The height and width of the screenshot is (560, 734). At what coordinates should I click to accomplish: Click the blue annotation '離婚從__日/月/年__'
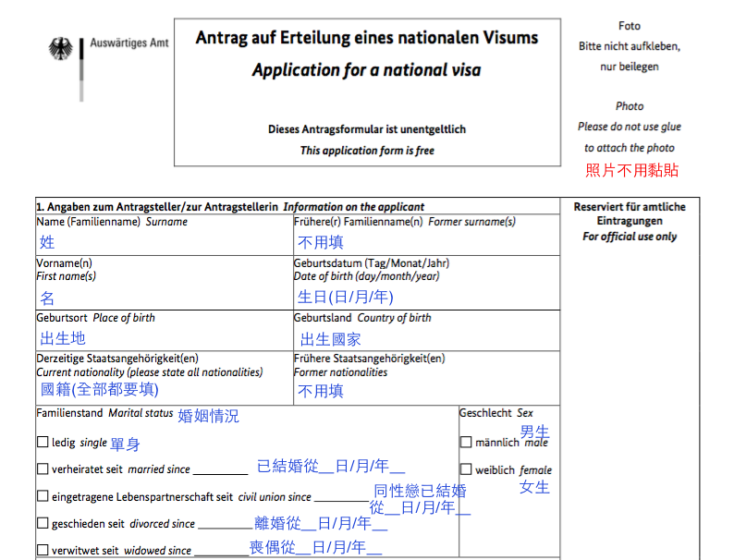coord(321,523)
